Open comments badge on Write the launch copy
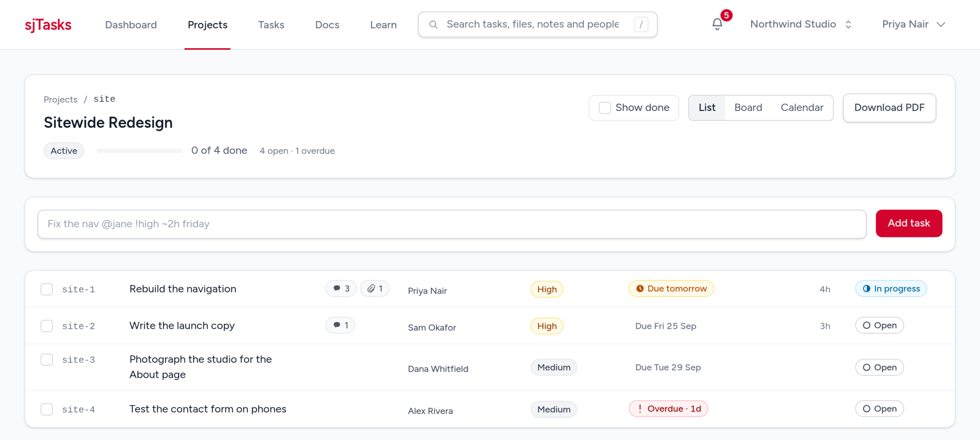The height and width of the screenshot is (440, 980). (x=340, y=325)
